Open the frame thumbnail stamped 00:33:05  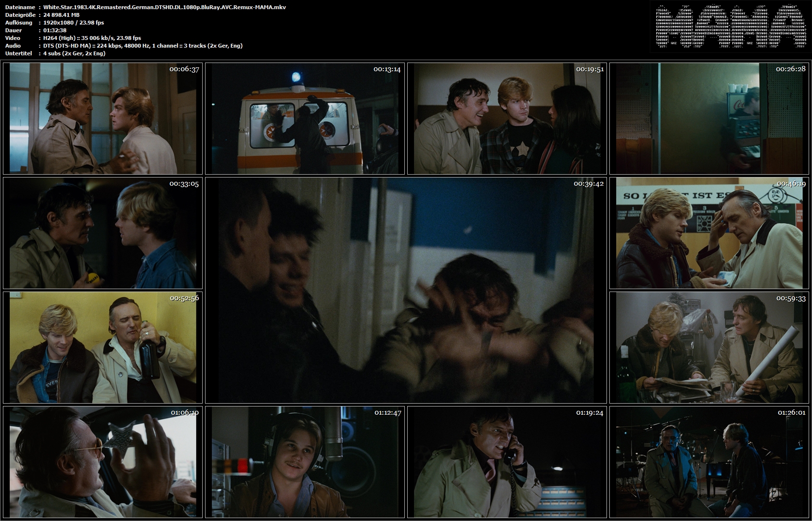(x=103, y=233)
